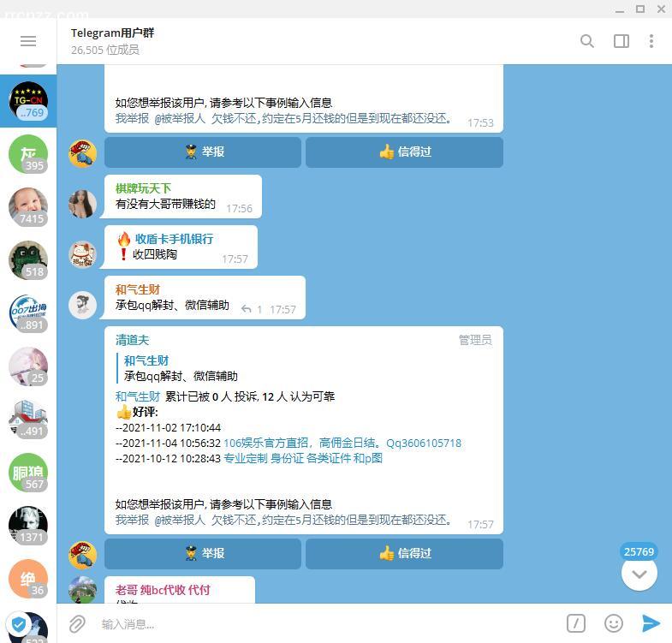Click the 26,505 位成员 member count
Screen dimensions: 672x643
[105, 51]
